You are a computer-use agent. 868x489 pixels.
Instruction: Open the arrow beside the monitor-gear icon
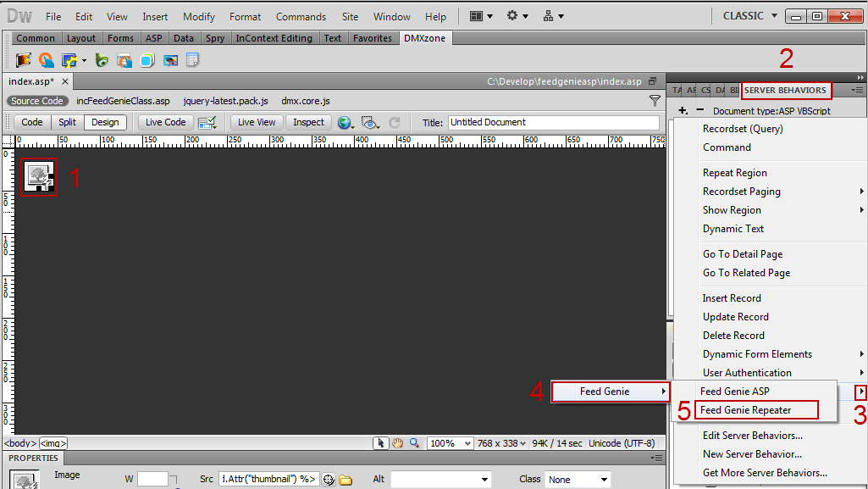(x=84, y=60)
